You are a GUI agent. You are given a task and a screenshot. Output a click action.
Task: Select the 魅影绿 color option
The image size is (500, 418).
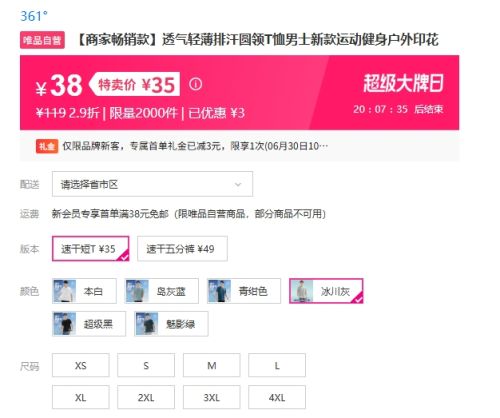click(171, 324)
